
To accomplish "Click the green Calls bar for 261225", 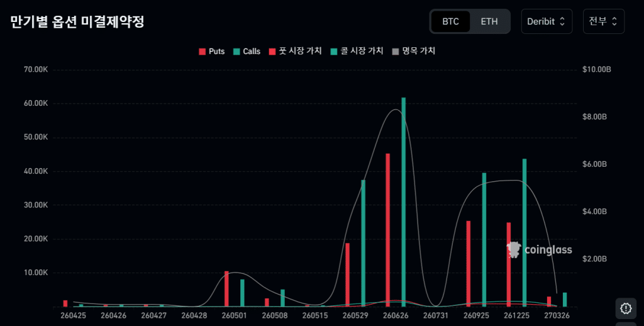I will point(525,233).
